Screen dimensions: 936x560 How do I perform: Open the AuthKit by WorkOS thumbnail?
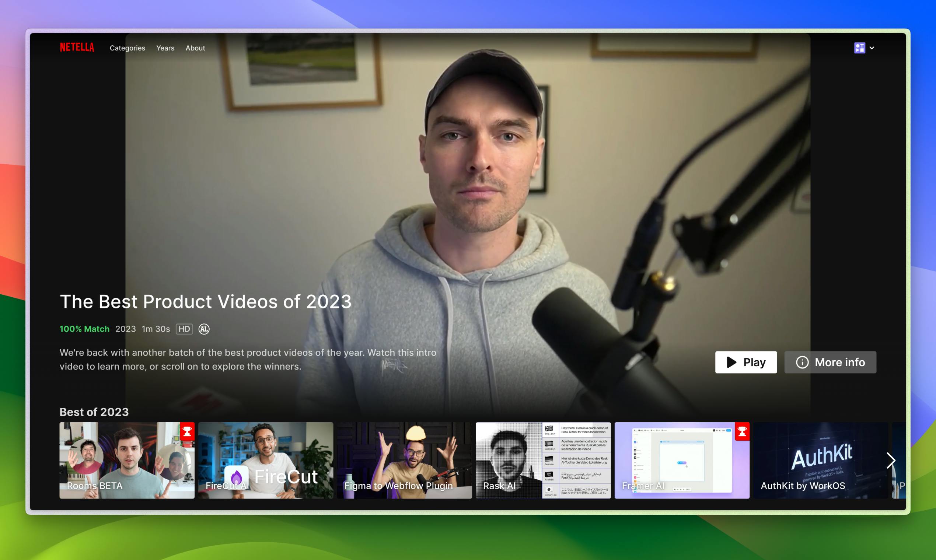(821, 461)
